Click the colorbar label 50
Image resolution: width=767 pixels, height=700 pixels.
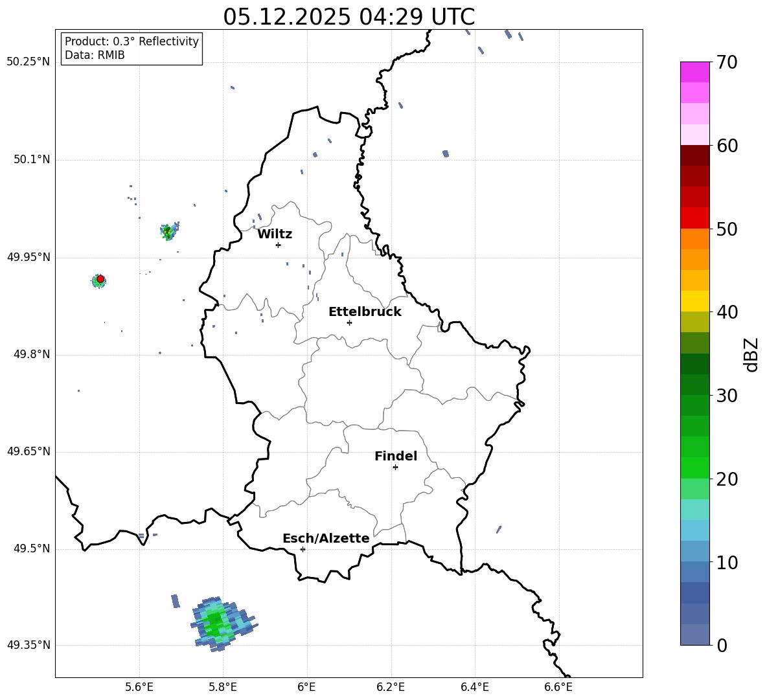pyautogui.click(x=727, y=229)
